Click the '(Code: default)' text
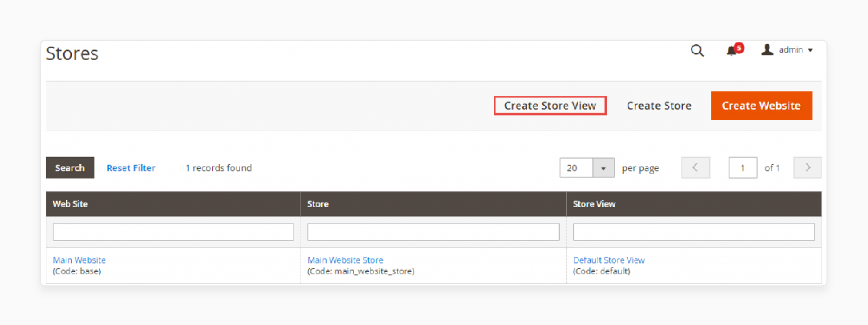This screenshot has width=868, height=325. pos(602,271)
